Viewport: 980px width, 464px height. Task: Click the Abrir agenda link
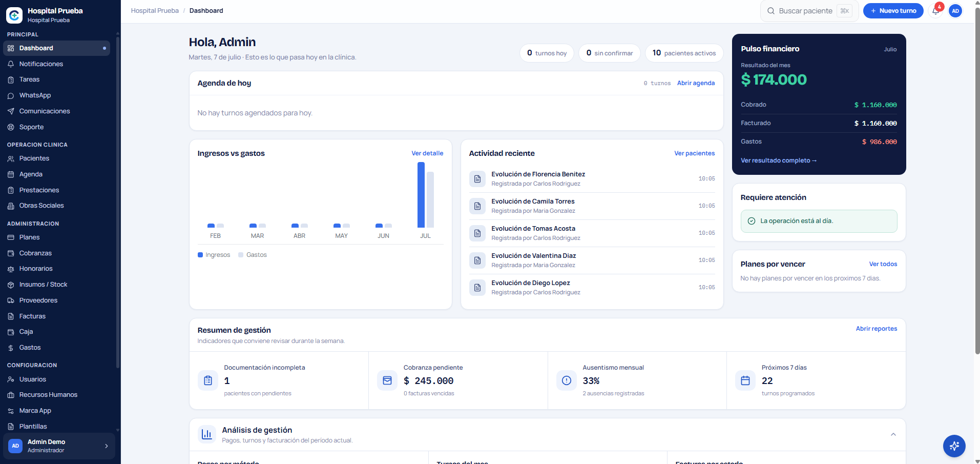click(696, 83)
